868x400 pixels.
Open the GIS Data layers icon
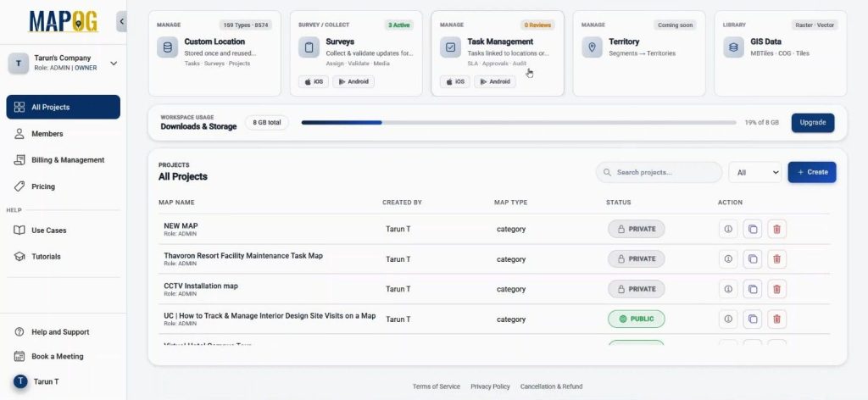coord(733,47)
